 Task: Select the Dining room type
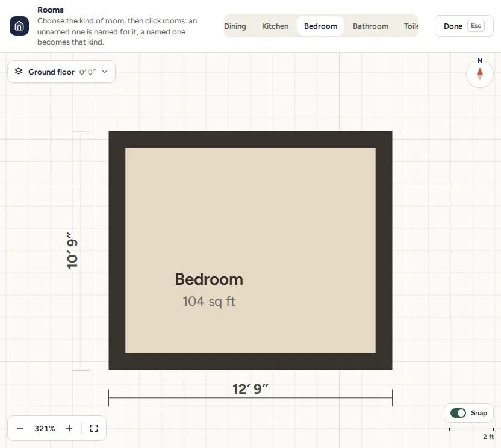pyautogui.click(x=235, y=26)
